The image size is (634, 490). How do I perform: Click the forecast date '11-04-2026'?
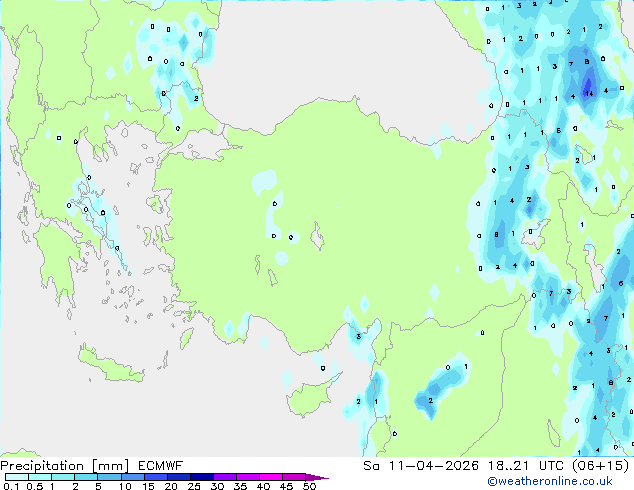[433, 466]
